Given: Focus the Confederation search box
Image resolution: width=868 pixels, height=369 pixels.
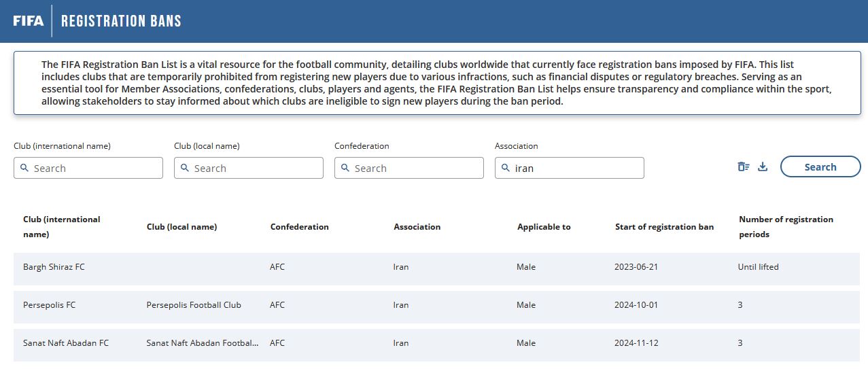Looking at the screenshot, I should 416,168.
